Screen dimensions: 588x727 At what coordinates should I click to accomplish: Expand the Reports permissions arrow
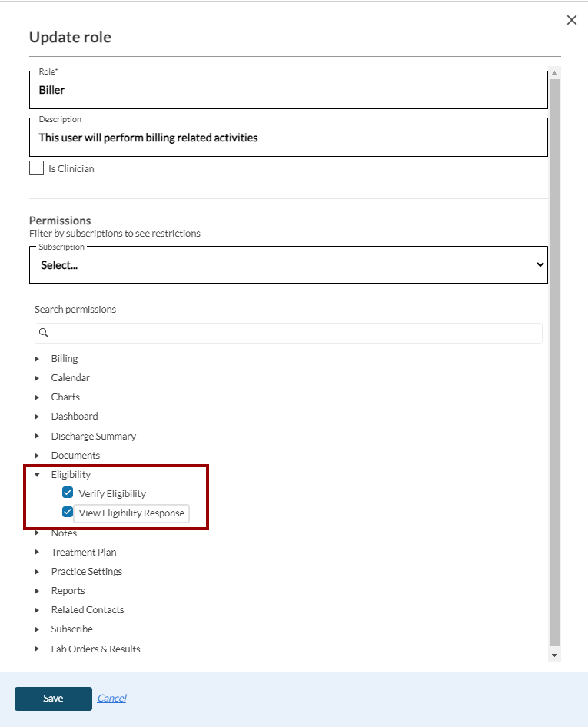point(37,591)
